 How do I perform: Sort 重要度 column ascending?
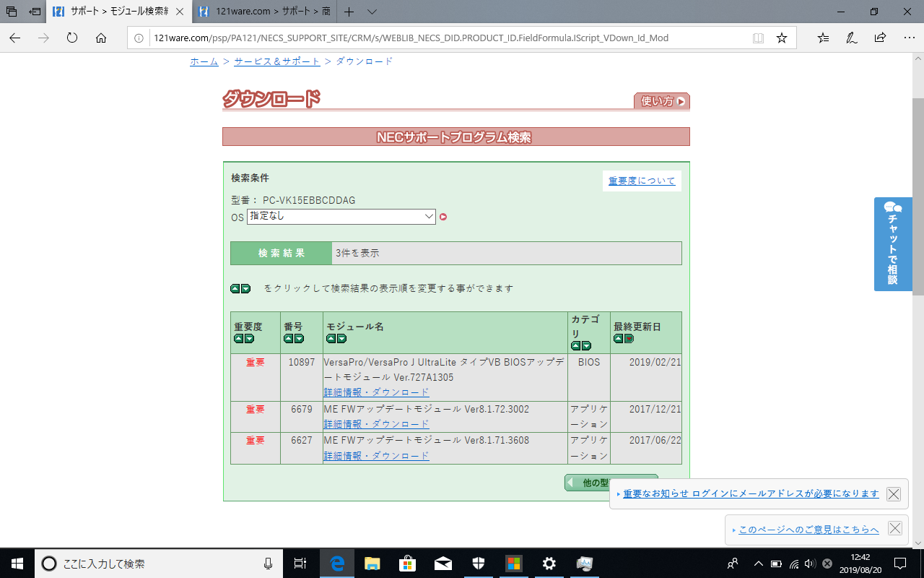click(238, 339)
